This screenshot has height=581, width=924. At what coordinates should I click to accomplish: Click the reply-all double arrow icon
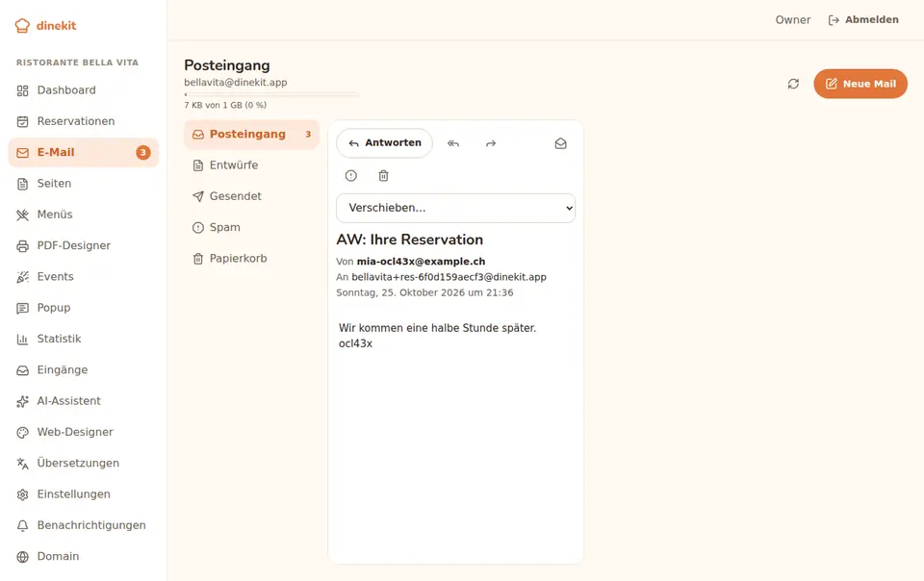453,143
